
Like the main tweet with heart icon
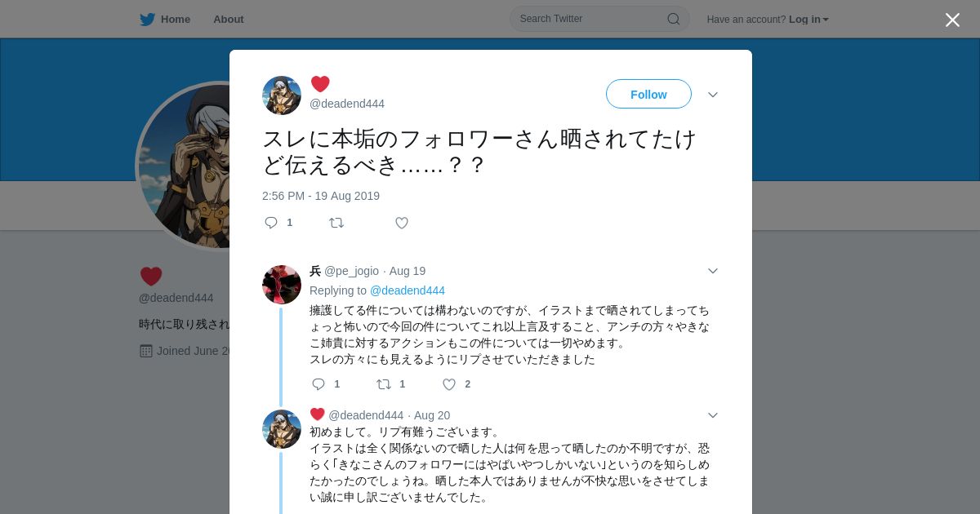point(402,223)
